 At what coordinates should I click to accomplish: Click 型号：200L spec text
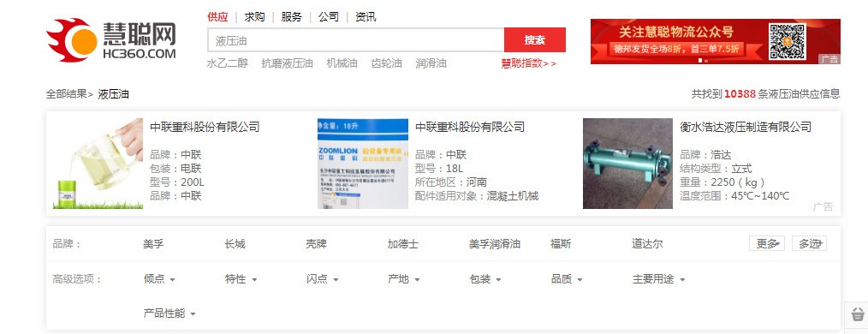click(177, 182)
